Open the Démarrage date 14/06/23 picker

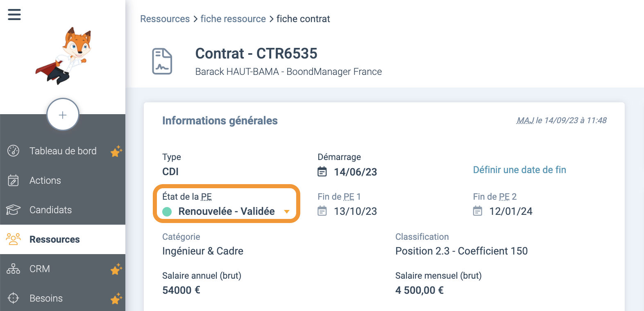pyautogui.click(x=347, y=172)
